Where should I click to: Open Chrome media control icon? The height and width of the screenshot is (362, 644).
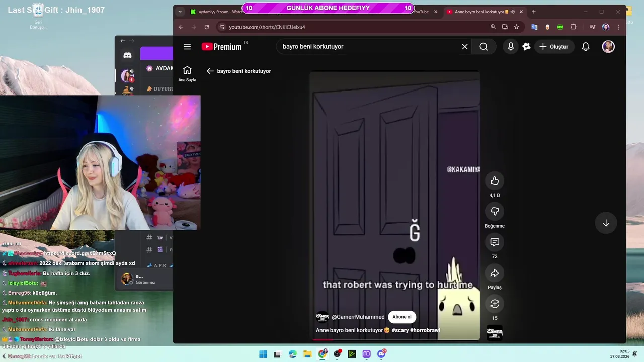592,27
